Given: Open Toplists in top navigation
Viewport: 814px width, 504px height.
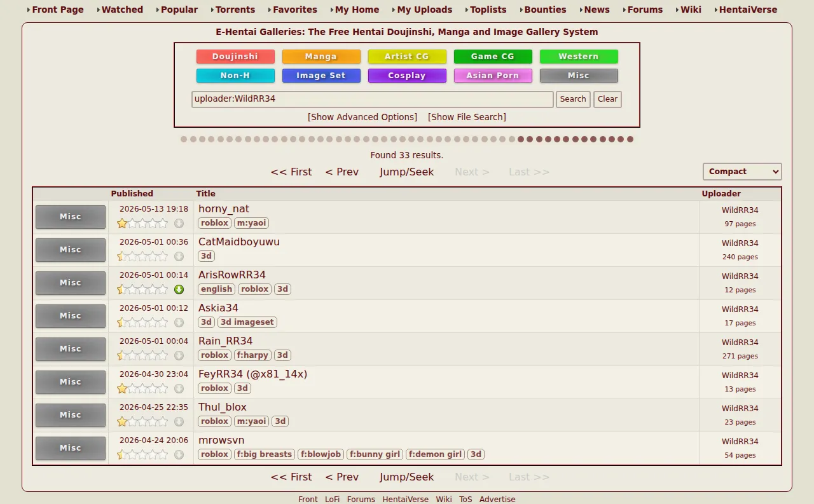Looking at the screenshot, I should (488, 10).
